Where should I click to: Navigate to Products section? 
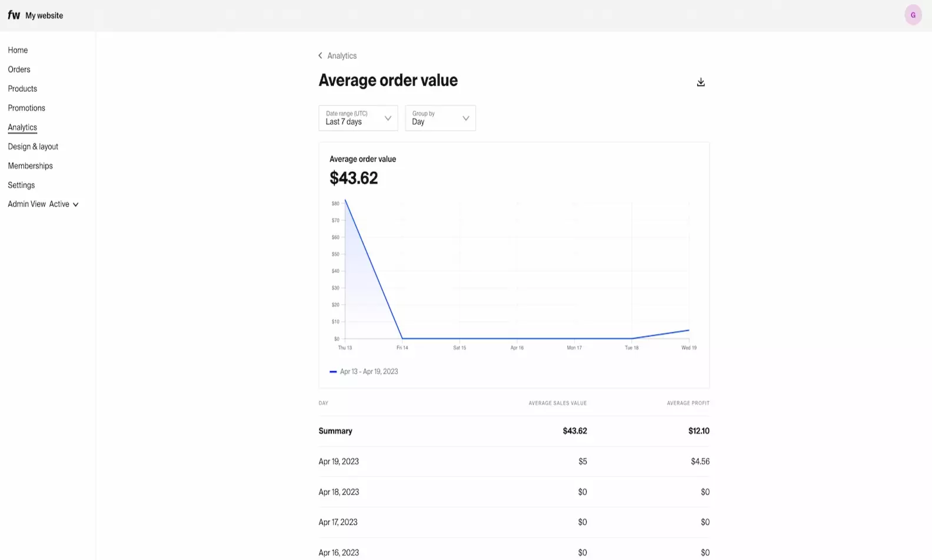[x=22, y=89]
